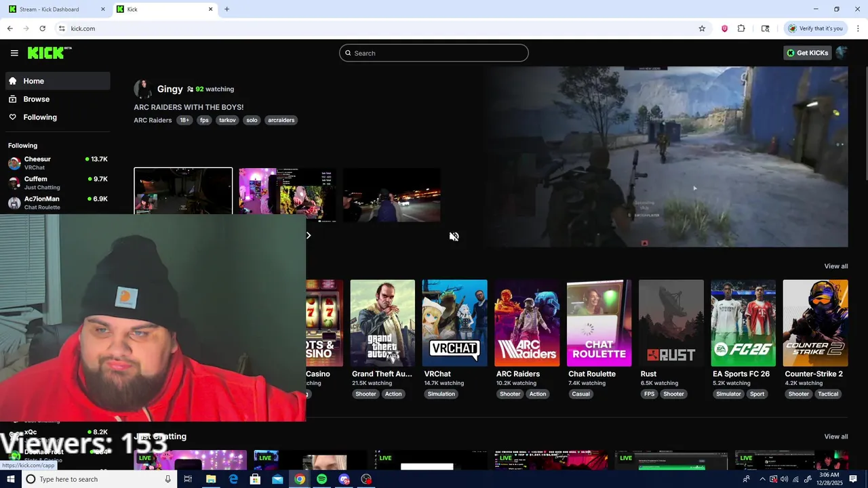Viewport: 868px width, 488px height.
Task: Open Gingy's channel name link
Action: (x=170, y=89)
